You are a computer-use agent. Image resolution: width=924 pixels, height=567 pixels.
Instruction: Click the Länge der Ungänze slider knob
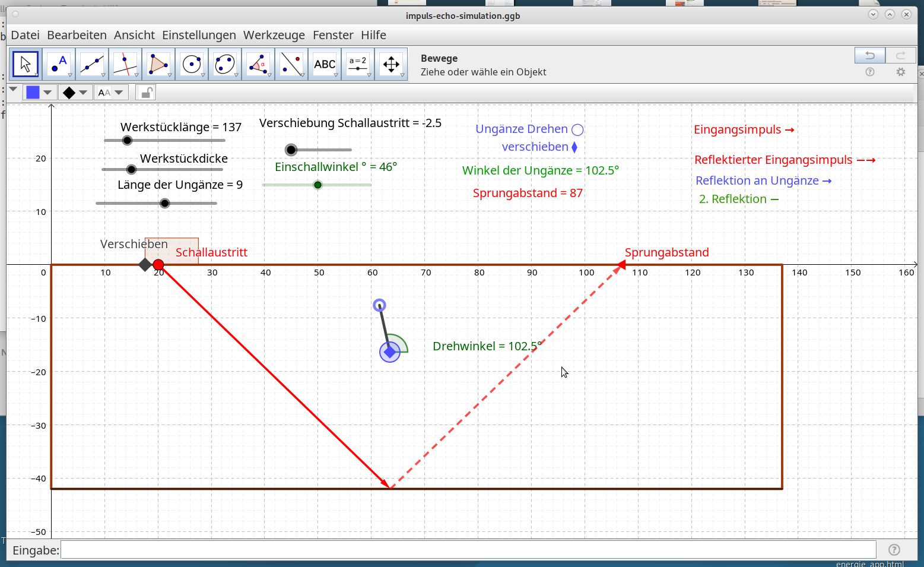coord(165,204)
